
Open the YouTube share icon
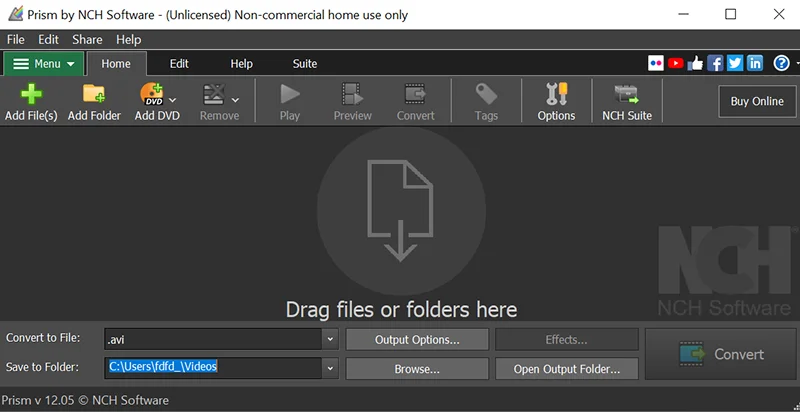tap(676, 63)
